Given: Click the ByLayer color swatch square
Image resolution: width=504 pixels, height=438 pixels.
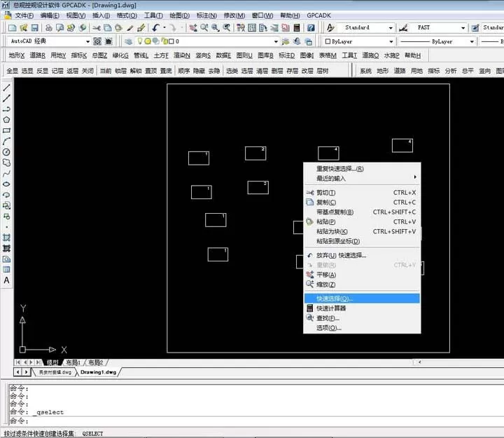Looking at the screenshot, I should click(x=328, y=41).
